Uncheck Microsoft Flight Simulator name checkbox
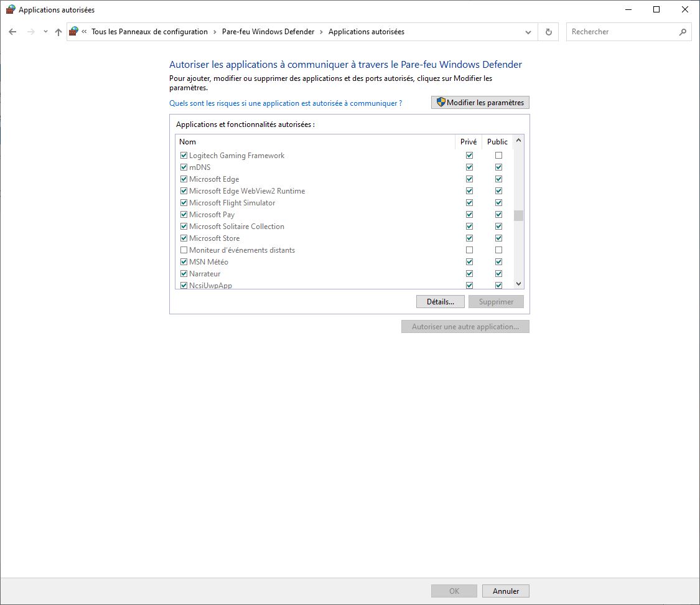 pos(184,203)
